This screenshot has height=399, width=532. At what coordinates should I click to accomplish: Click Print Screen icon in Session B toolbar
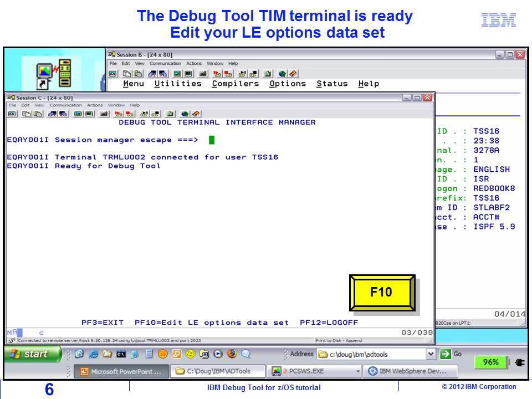point(113,74)
